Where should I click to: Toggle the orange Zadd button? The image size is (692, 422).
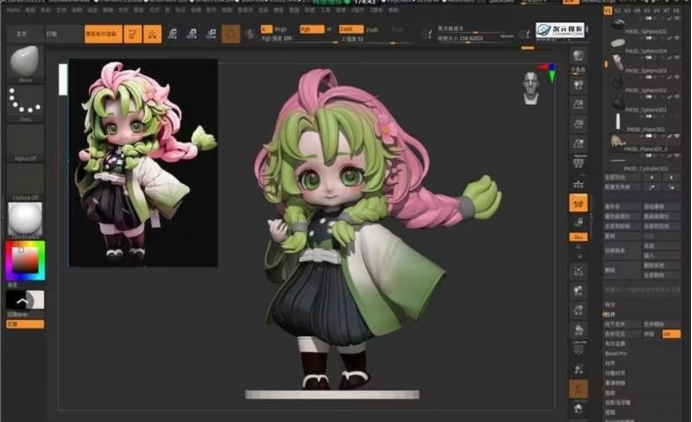point(351,29)
